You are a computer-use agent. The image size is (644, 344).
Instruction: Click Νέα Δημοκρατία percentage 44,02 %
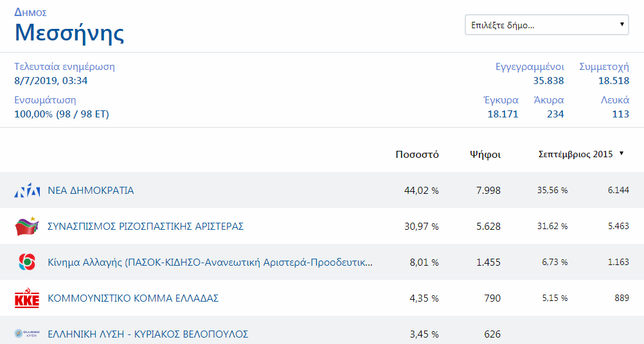[x=422, y=191]
